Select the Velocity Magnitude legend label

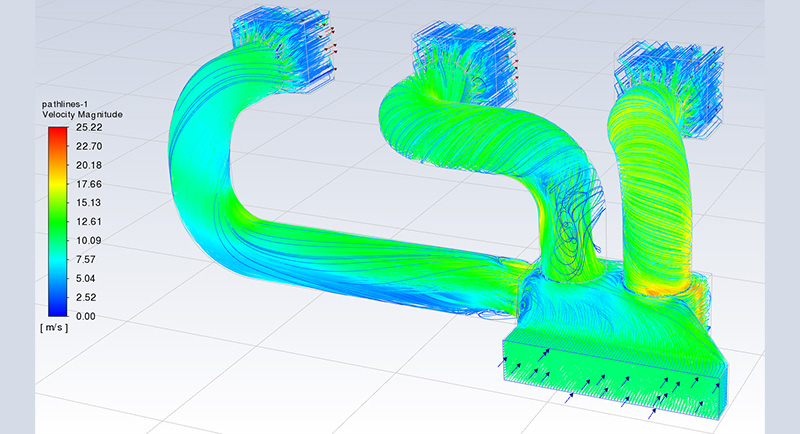click(x=82, y=115)
